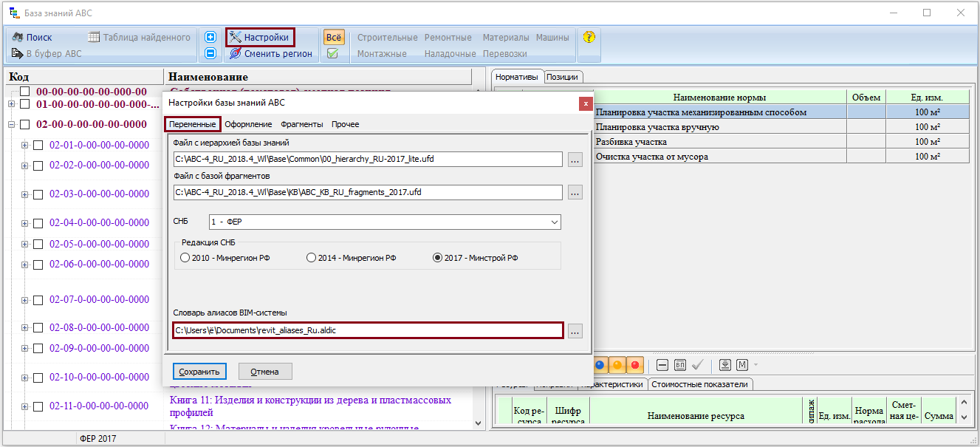Viewport: 980px width, 447px height.
Task: Tick the checkbox next to code 02-01-0-00-00-00-0000
Action: click(38, 146)
